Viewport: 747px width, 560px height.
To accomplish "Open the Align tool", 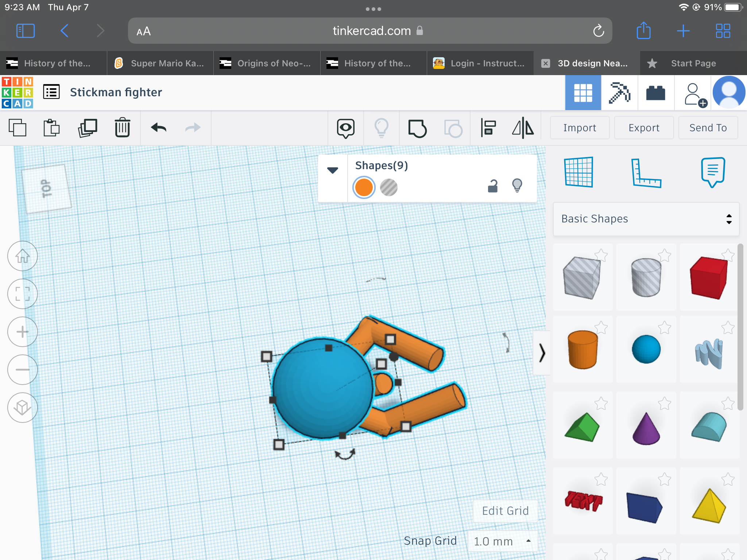I will [x=488, y=128].
